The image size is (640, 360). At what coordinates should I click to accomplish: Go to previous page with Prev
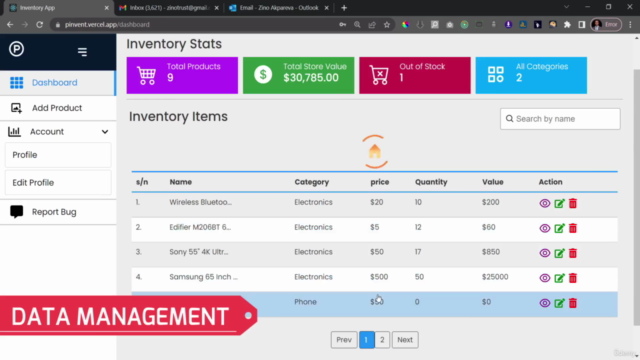[x=344, y=340]
